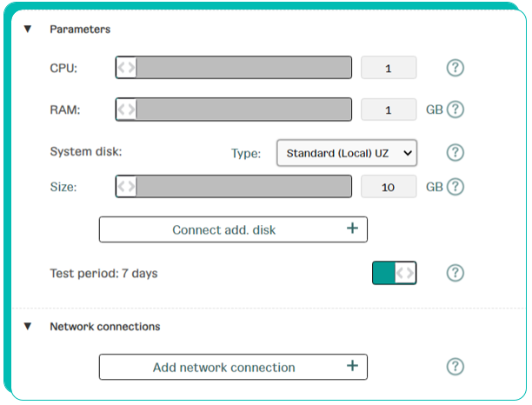Click the Connect add. disk button
This screenshot has width=532, height=405.
[233, 229]
